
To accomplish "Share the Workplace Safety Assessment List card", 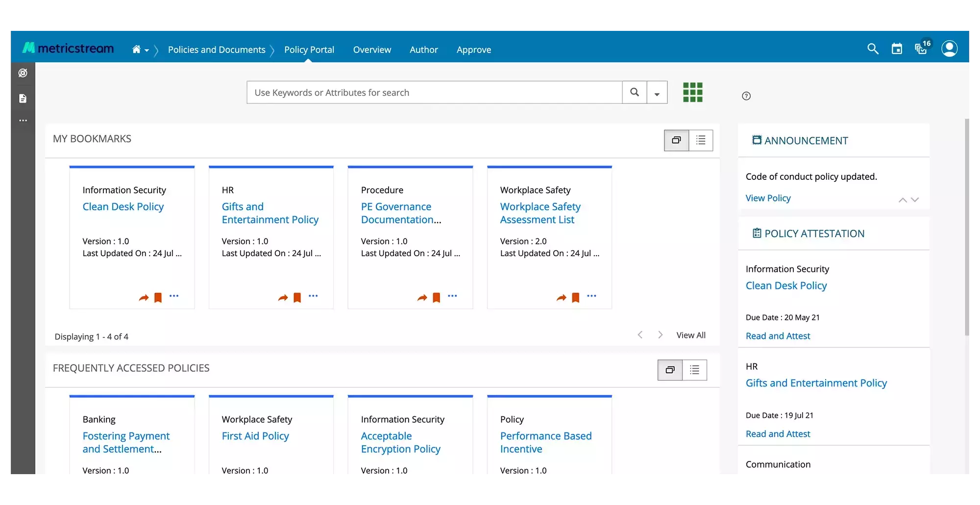I will click(561, 297).
